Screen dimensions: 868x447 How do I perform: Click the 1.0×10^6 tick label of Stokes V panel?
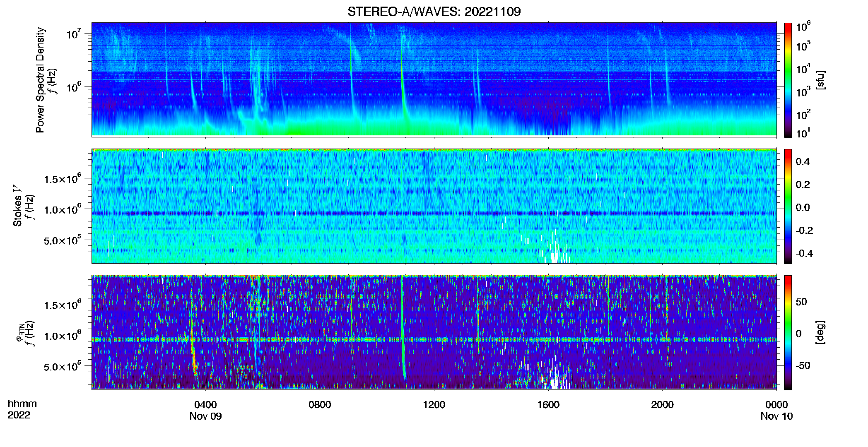(63, 209)
